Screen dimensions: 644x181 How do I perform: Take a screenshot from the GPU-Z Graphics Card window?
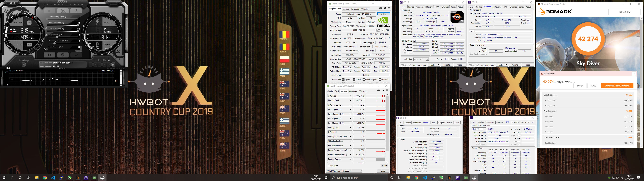(x=381, y=8)
